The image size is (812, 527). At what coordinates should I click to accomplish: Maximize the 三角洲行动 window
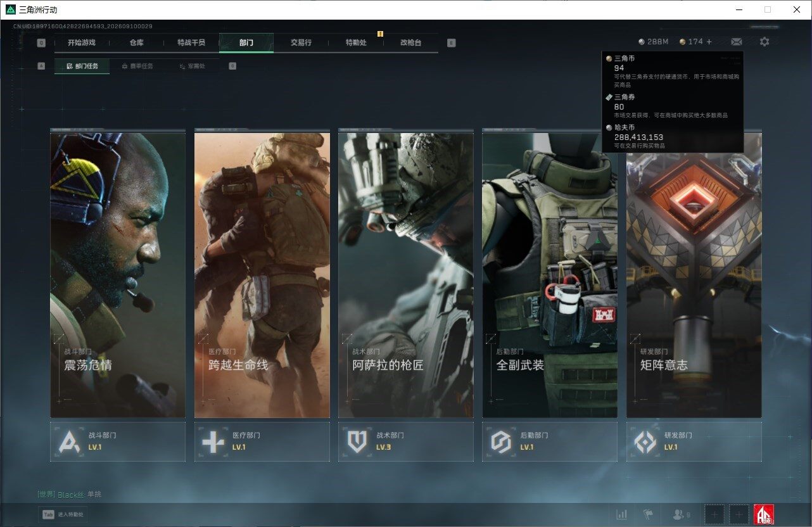click(768, 10)
